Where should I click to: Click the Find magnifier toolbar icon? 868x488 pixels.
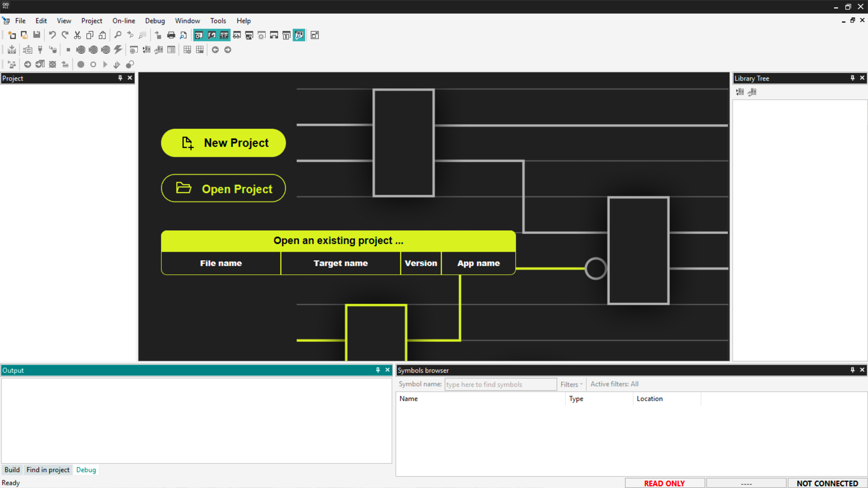pos(118,35)
